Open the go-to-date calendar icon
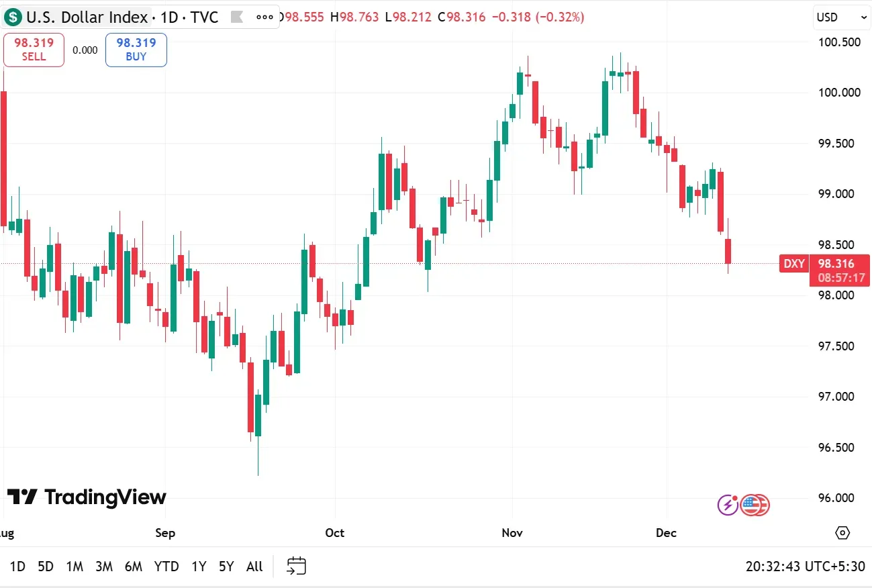 [296, 566]
